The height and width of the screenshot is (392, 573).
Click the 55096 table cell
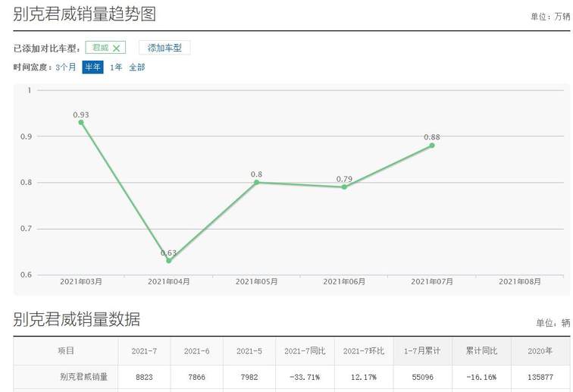[x=422, y=377]
